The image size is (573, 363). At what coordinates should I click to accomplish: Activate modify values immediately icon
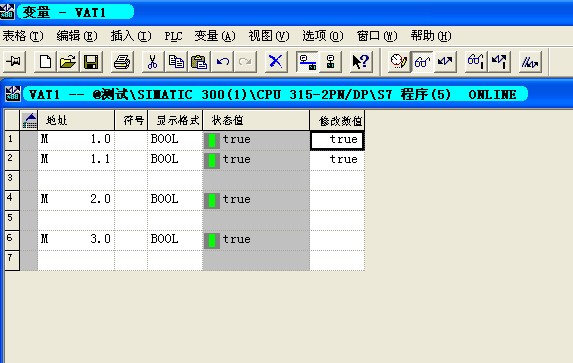pyautogui.click(x=499, y=61)
